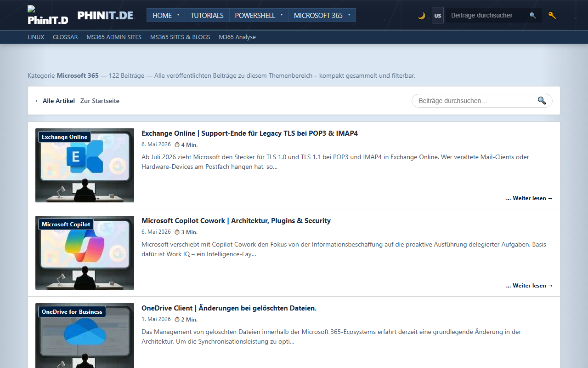Click Exchange excerpt starting 'Ab Juli 2026'
The width and height of the screenshot is (588, 368).
[x=335, y=162]
